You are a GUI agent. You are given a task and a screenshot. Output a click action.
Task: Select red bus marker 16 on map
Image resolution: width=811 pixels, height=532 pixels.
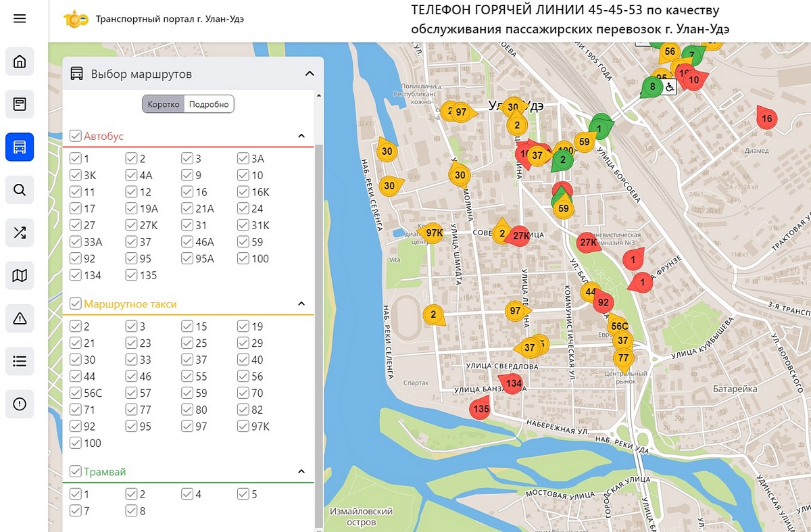[x=766, y=118]
